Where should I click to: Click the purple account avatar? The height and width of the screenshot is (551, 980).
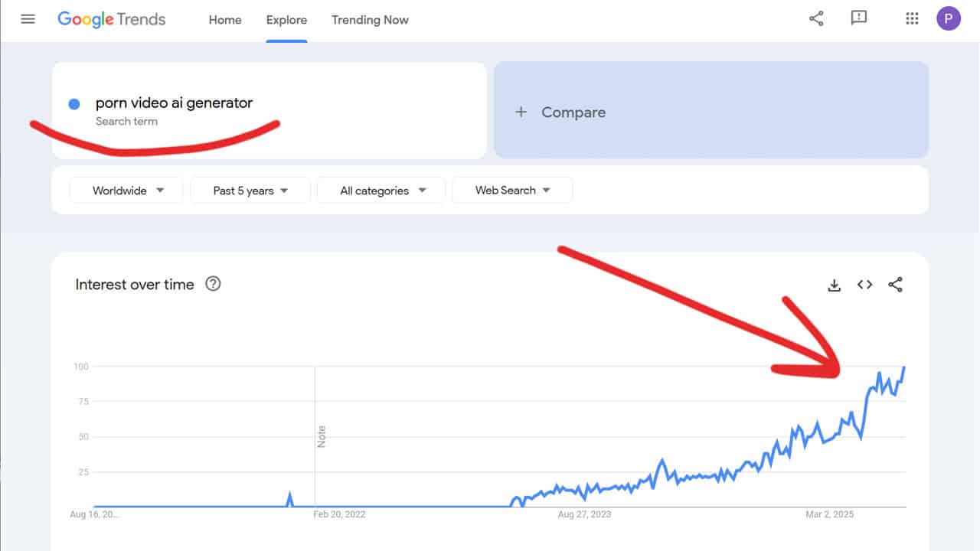(x=948, y=19)
